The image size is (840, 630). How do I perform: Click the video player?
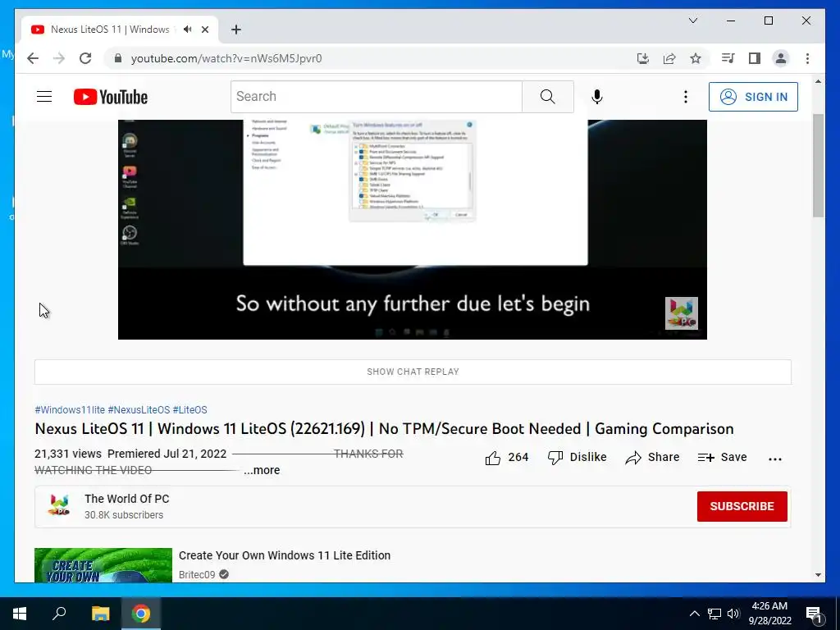[x=413, y=230]
